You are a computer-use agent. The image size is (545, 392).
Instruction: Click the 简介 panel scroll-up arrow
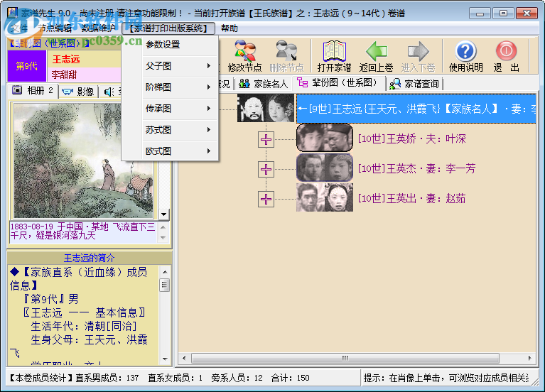(x=165, y=272)
